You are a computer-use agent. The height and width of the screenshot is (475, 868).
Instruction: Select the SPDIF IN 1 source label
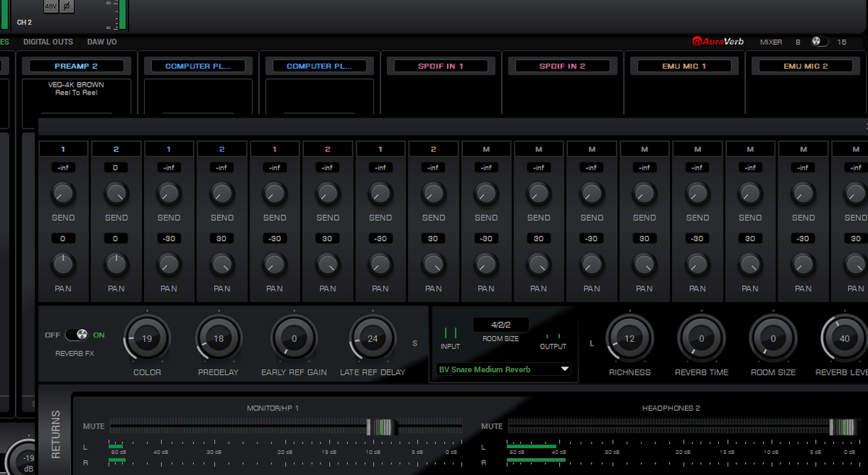[441, 66]
